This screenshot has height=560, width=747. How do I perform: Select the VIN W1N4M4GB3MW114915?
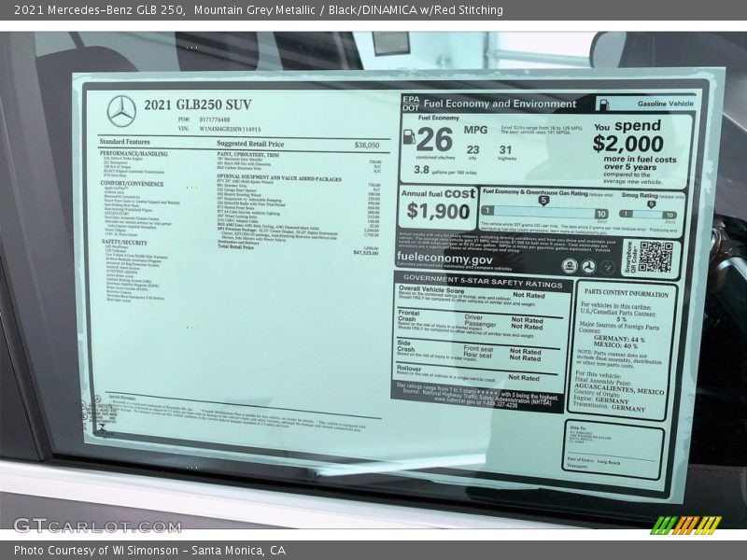click(230, 129)
